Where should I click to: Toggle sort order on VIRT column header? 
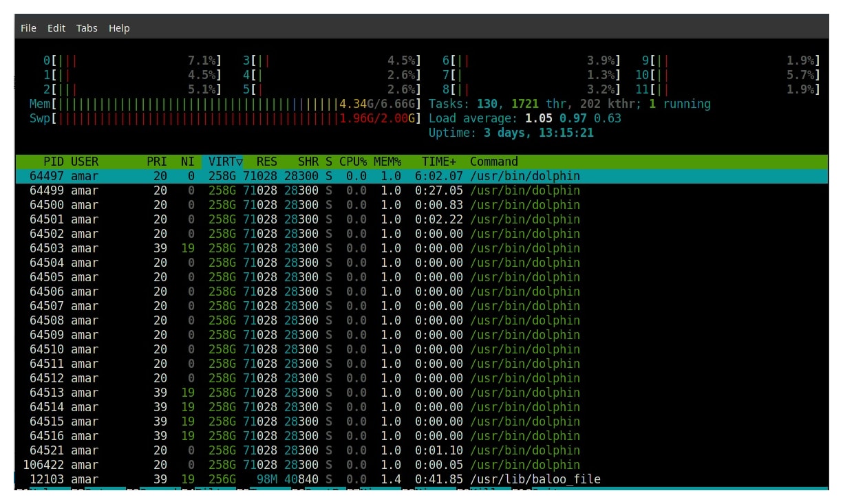(222, 162)
